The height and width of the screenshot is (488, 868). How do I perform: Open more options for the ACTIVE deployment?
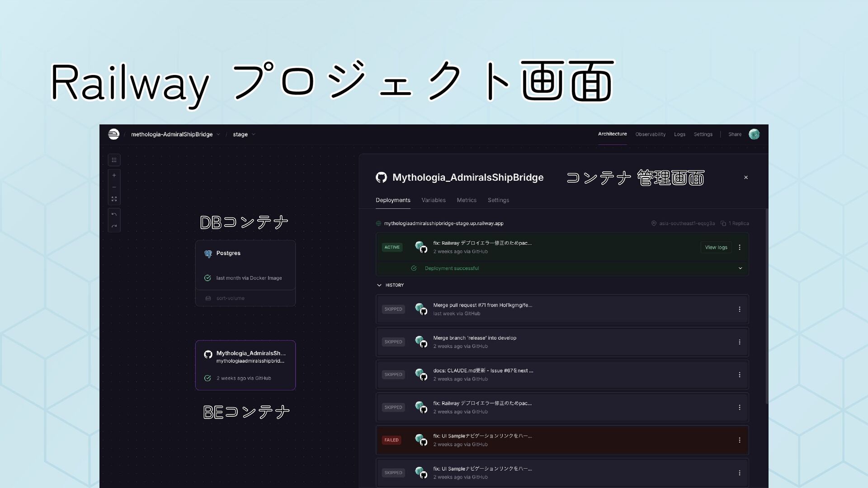coord(740,247)
